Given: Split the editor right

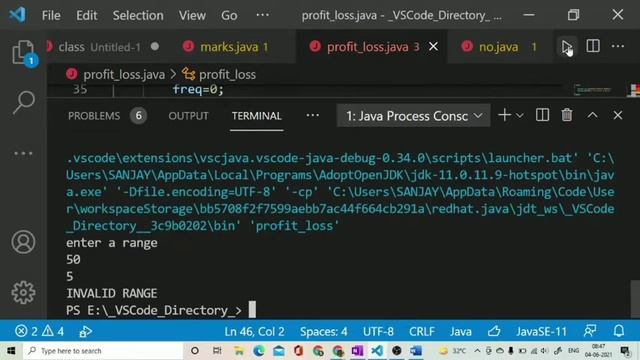Looking at the screenshot, I should [x=593, y=46].
